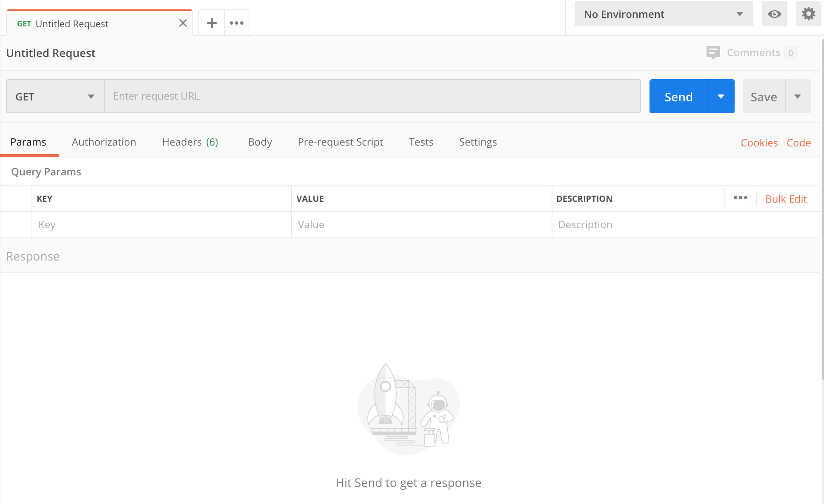Click the Untitled Request title heading
824x504 pixels.
pos(51,53)
